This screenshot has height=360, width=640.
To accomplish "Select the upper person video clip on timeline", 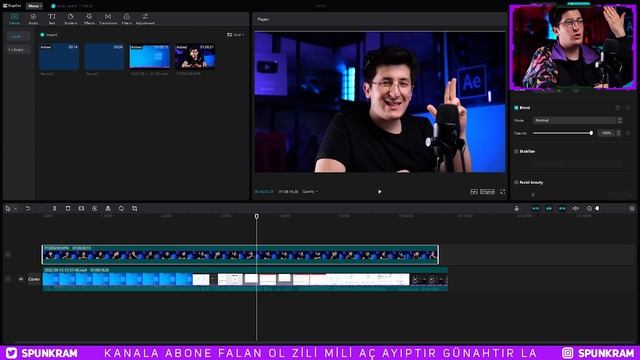I will [x=240, y=255].
